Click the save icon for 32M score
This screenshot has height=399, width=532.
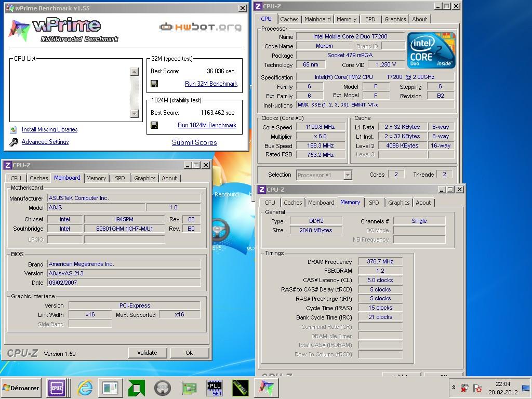(154, 84)
